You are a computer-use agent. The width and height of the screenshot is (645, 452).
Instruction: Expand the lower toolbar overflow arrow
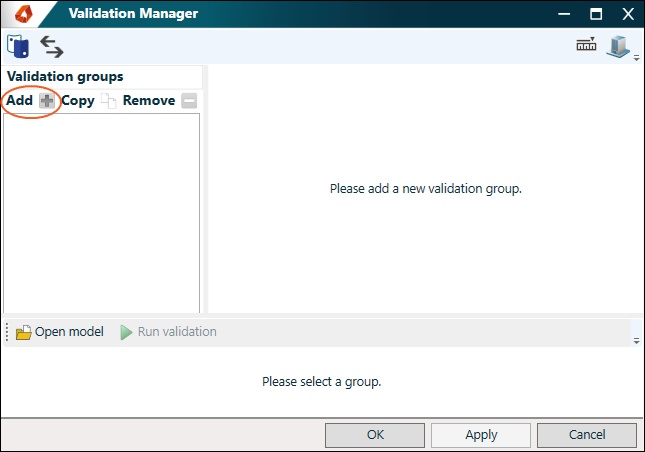[636, 341]
